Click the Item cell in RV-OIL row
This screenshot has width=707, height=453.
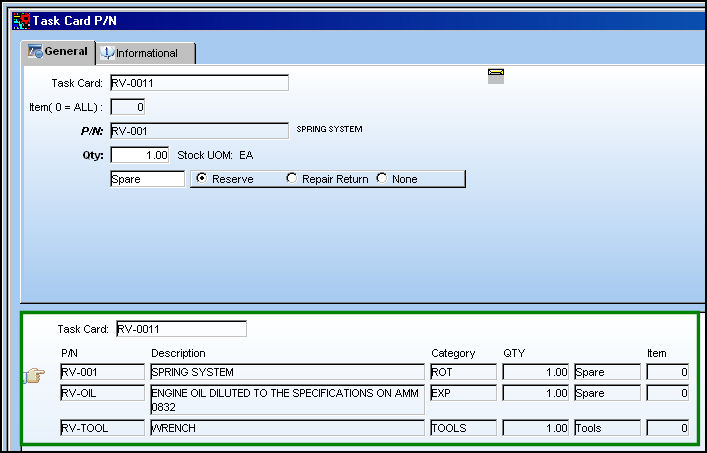tap(668, 393)
